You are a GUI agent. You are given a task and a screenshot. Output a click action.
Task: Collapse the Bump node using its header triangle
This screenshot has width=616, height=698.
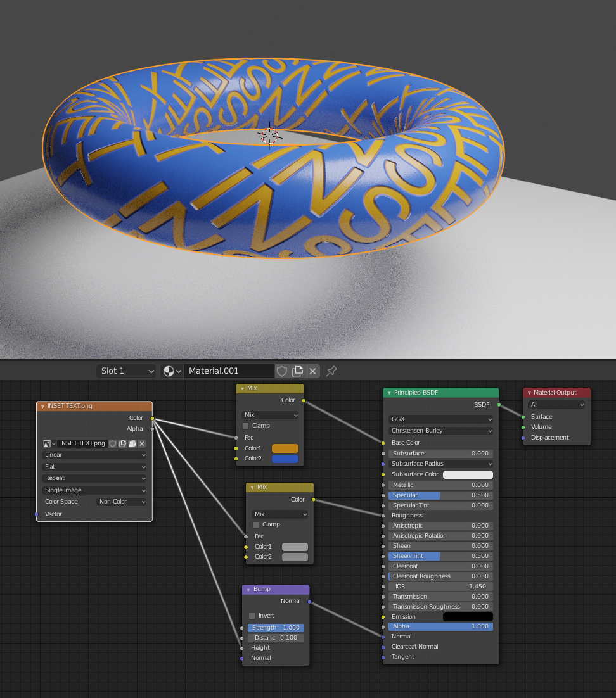click(248, 590)
